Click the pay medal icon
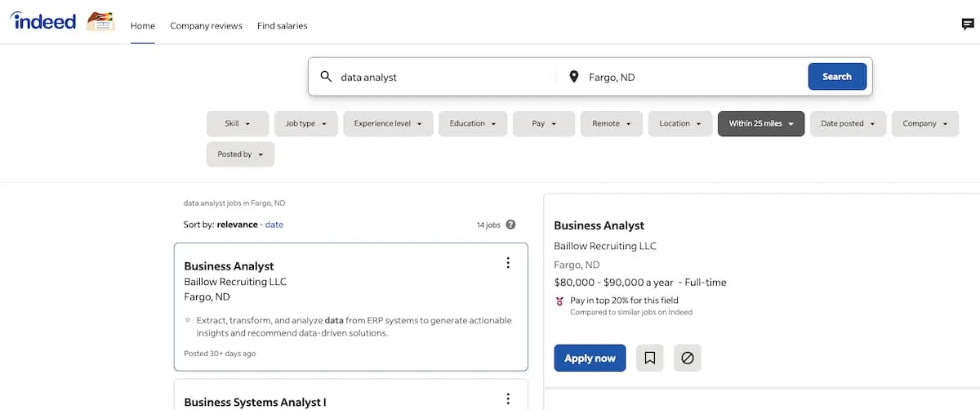 pyautogui.click(x=559, y=301)
